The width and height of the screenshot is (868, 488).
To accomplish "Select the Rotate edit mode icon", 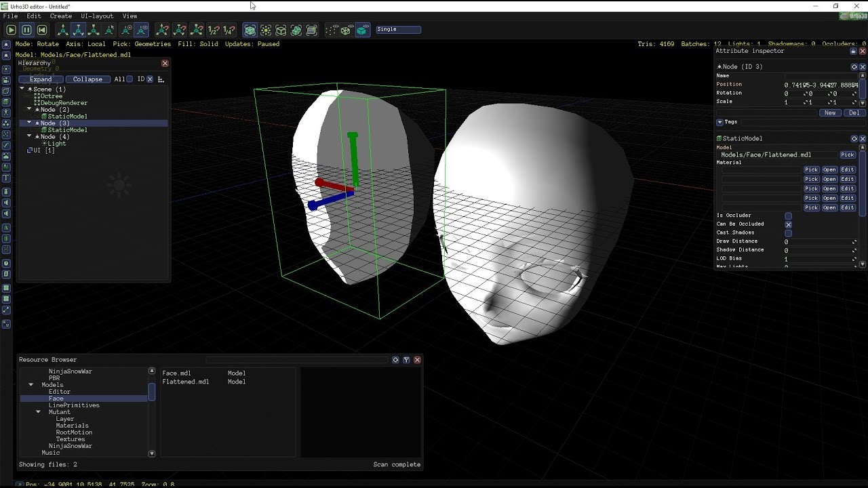I will (79, 30).
